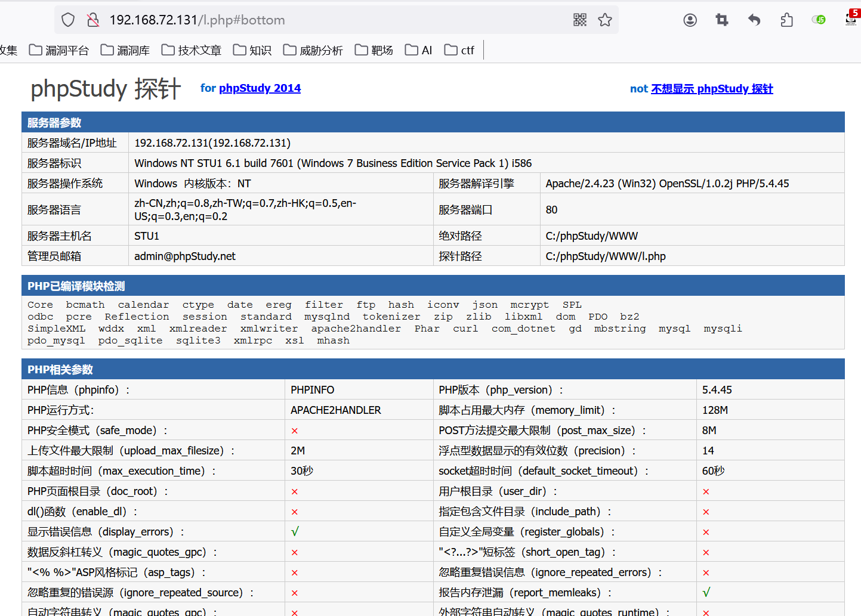This screenshot has width=861, height=616.
Task: Click the STU1 hostname value
Action: (x=147, y=236)
